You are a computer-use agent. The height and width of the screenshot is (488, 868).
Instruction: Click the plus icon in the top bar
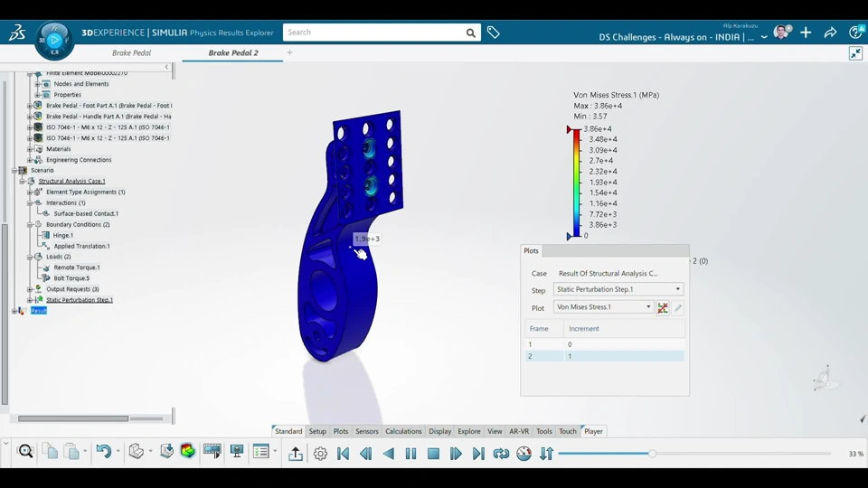(806, 33)
